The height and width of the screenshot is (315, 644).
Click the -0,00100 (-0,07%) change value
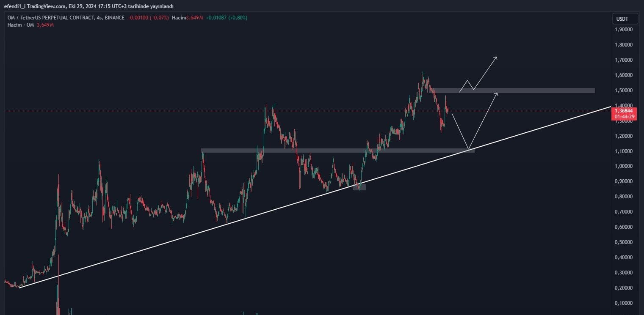tap(148, 18)
